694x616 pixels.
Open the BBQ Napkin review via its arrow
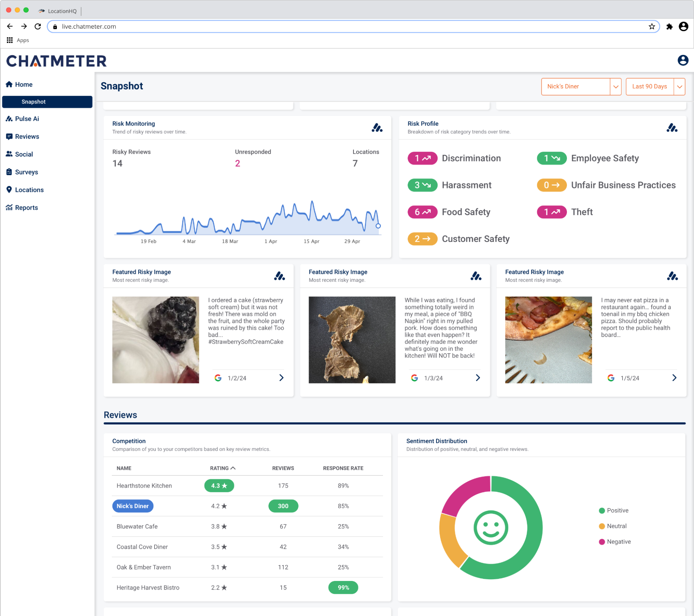(478, 378)
